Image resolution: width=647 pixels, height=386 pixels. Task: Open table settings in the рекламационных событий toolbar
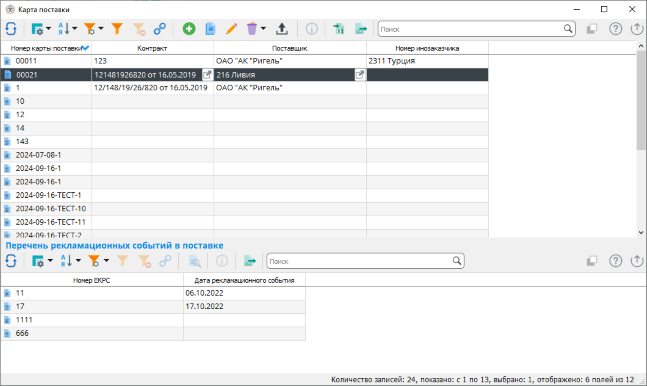click(x=38, y=261)
